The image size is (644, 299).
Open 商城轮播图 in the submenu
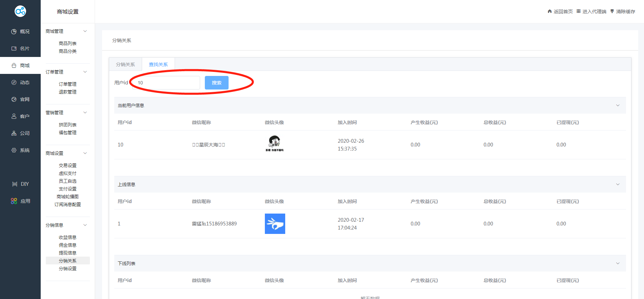[67, 197]
